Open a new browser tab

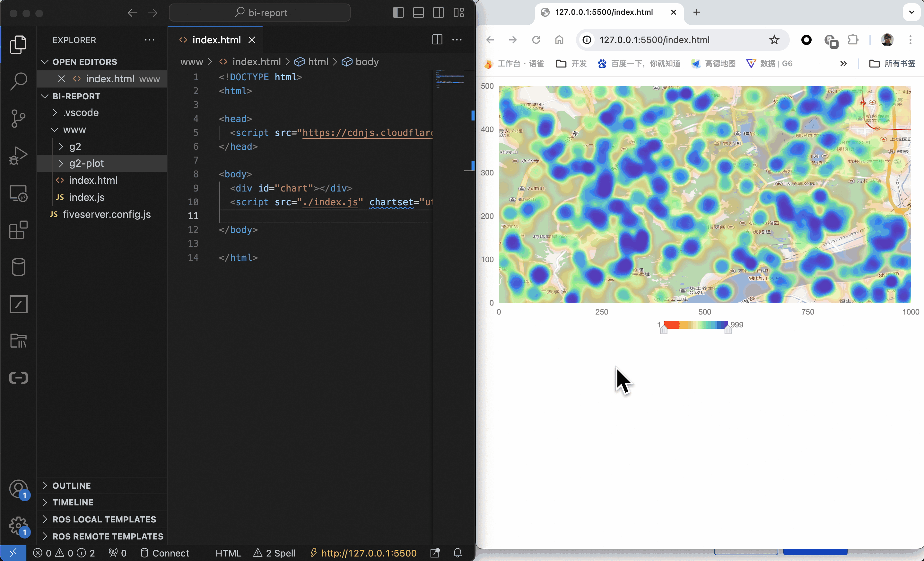696,13
